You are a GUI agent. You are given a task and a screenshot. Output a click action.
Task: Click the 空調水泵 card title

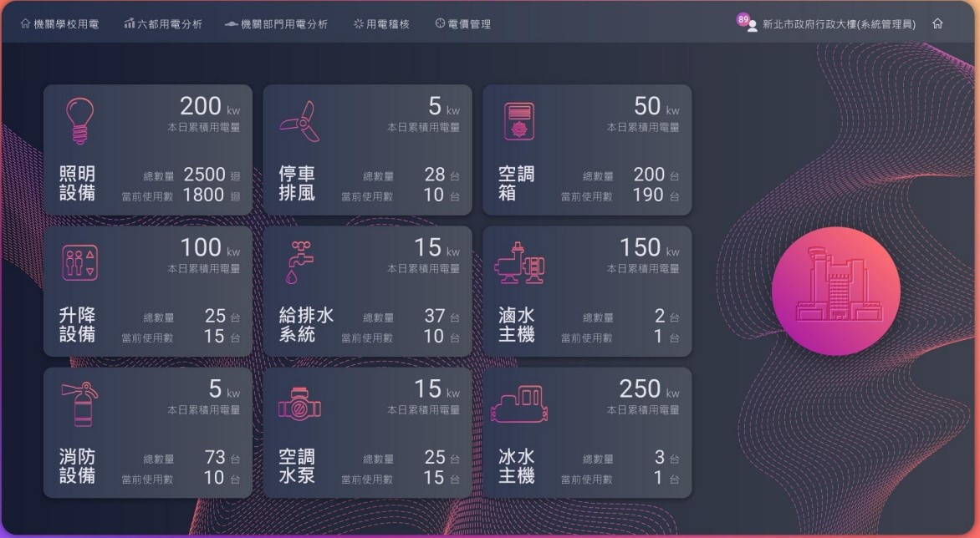[x=297, y=465]
